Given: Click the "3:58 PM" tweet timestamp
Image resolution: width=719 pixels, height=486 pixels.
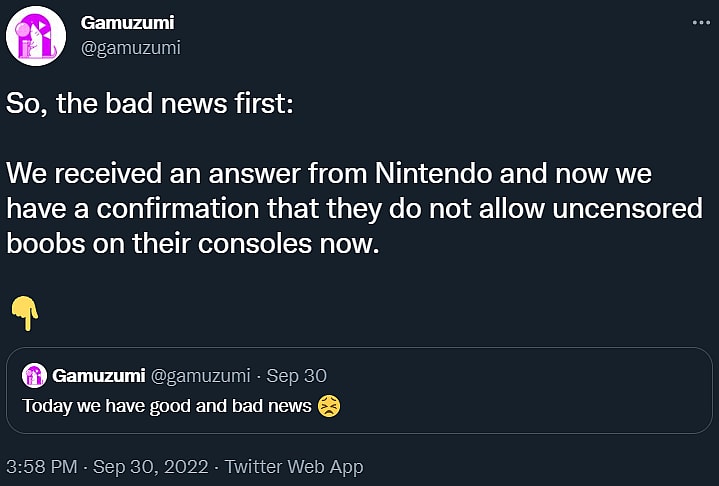Looking at the screenshot, I should click(38, 466).
